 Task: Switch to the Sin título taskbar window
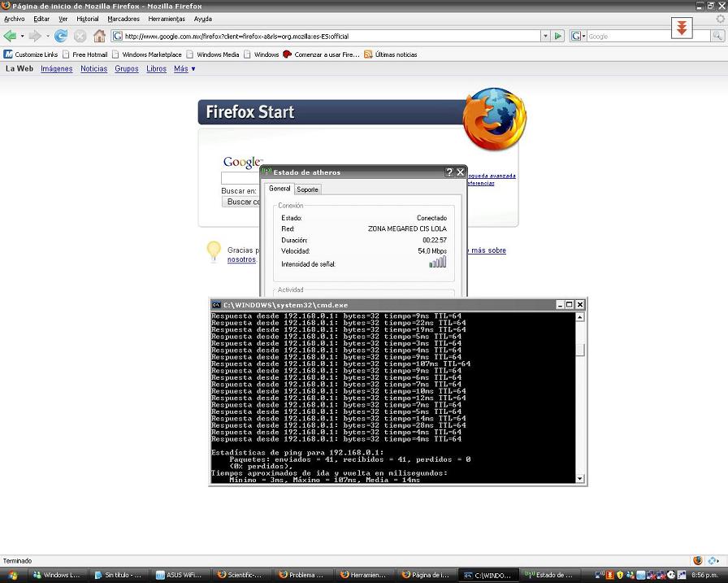pyautogui.click(x=118, y=575)
